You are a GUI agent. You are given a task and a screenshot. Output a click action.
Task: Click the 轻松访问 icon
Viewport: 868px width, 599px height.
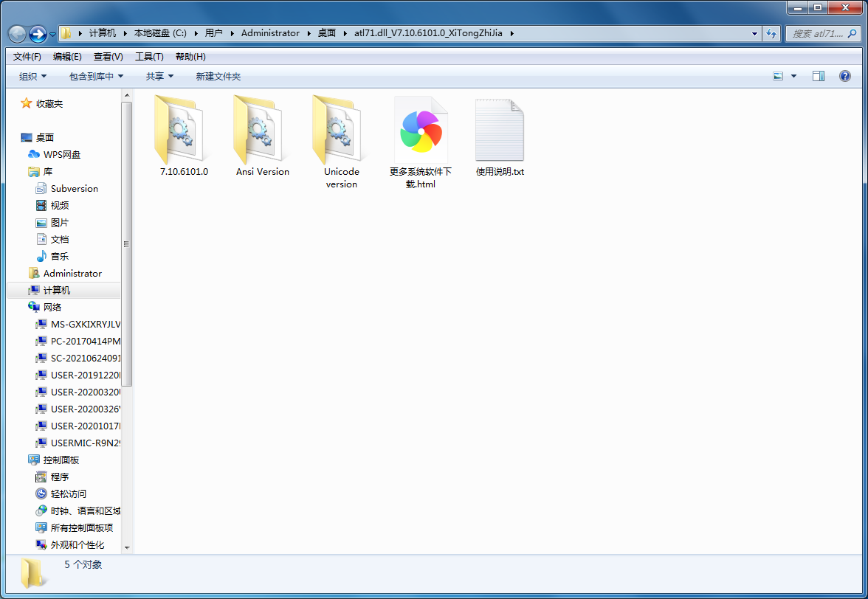point(41,494)
